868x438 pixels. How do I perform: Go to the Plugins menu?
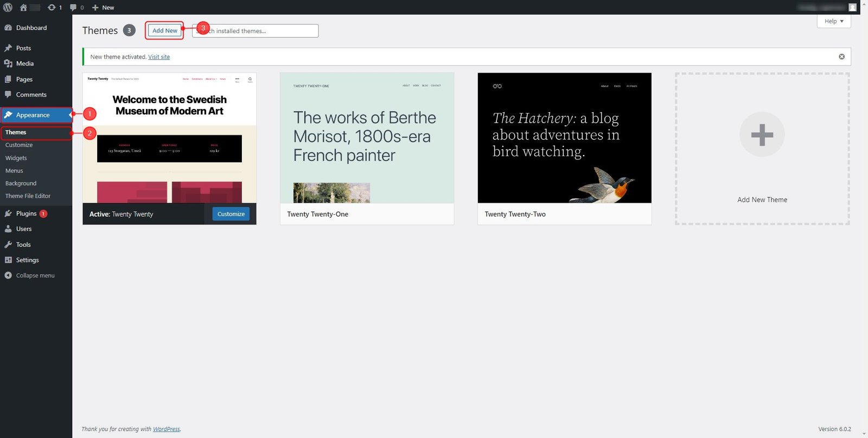(36, 214)
